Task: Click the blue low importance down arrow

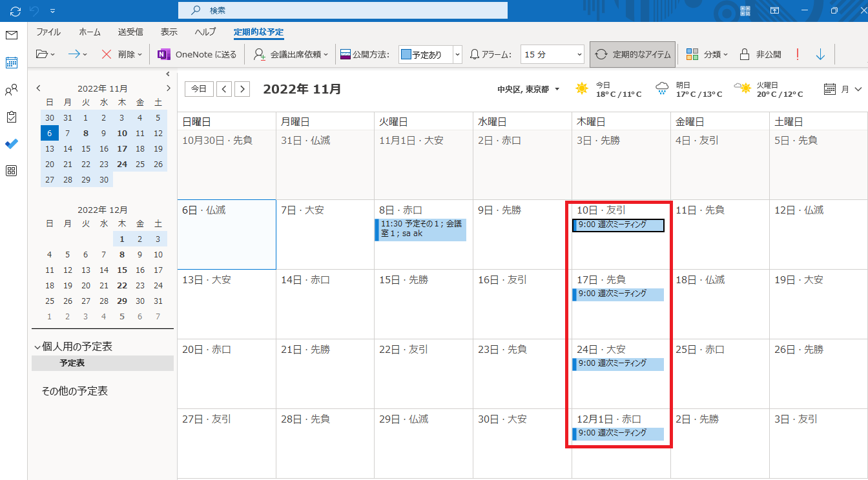Action: 820,55
